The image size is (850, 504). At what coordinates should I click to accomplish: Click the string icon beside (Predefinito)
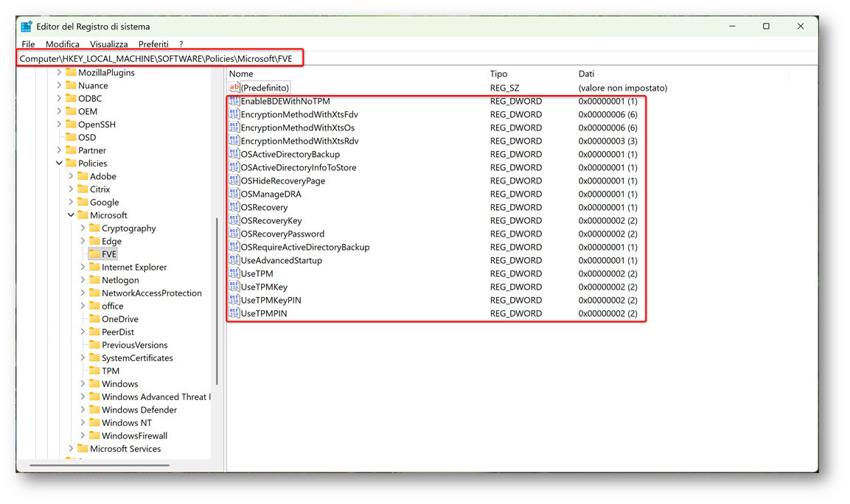pyautogui.click(x=234, y=88)
